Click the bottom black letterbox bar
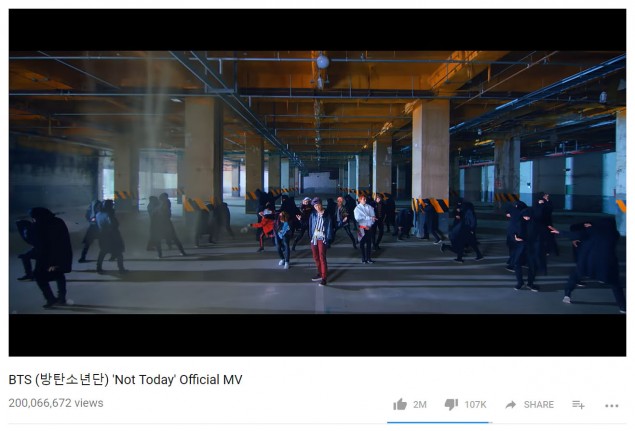Screen dimensions: 635x431 [318, 335]
